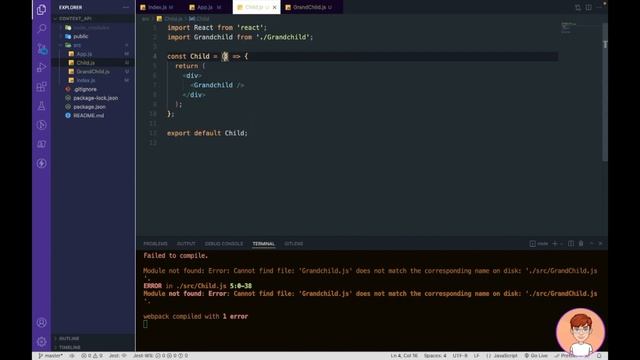Click the Jest status bar item
Viewport: 640px width, 360px height.
(x=118, y=356)
